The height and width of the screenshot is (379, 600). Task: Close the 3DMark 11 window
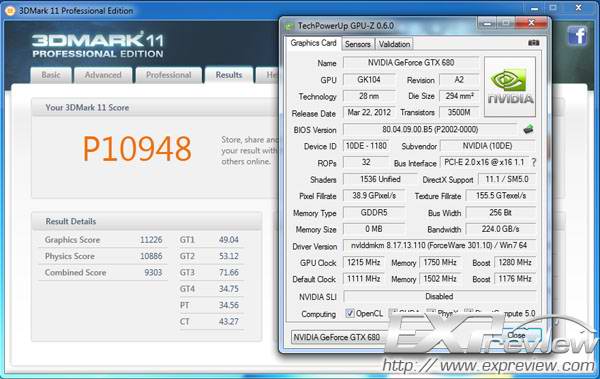[579, 8]
